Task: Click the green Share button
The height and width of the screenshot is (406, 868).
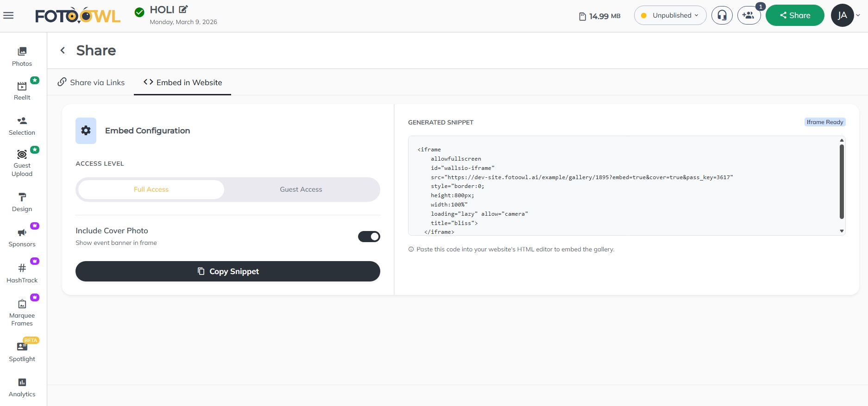Action: coord(795,15)
